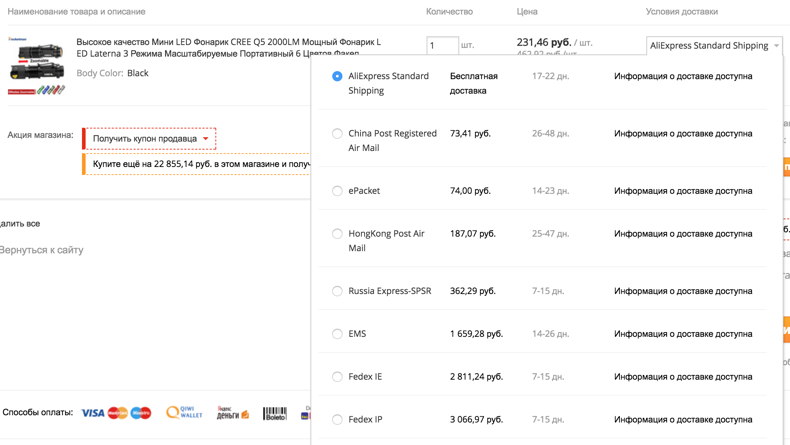
Task: Choose China Post Registered Air Mail option
Action: (x=337, y=134)
